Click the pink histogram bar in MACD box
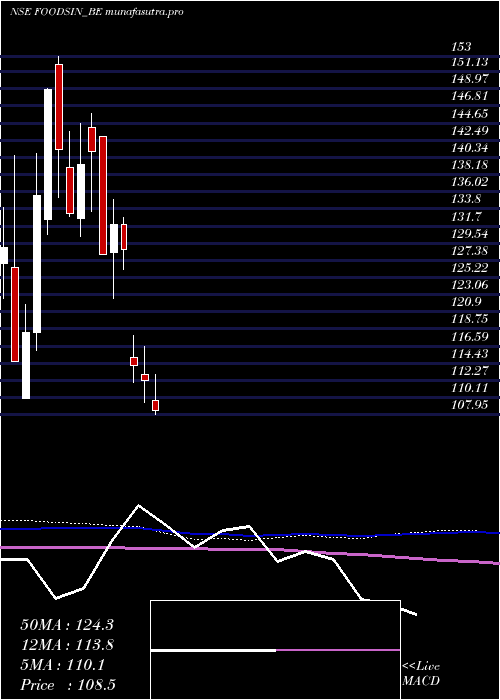The image size is (500, 700). coord(338,650)
